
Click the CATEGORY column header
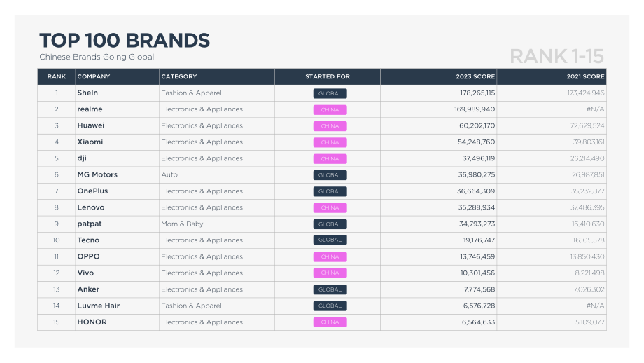(179, 76)
